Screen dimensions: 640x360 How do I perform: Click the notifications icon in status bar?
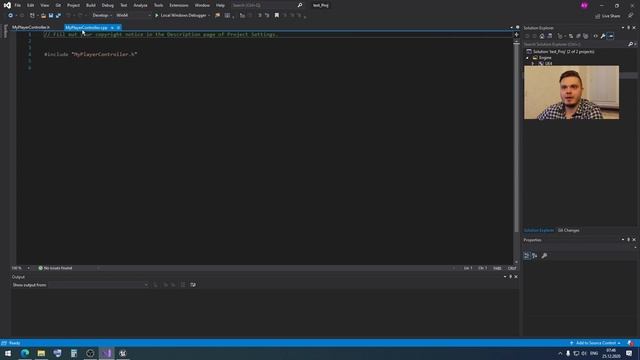[x=631, y=343]
